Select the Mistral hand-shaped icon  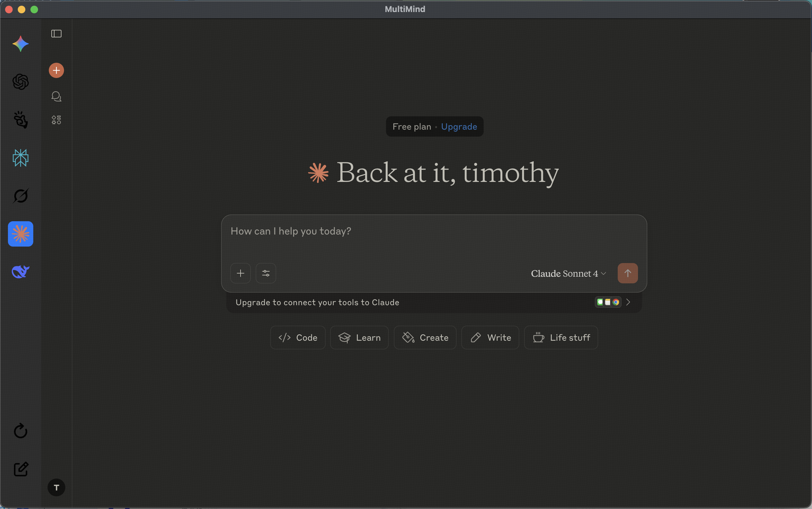21,120
